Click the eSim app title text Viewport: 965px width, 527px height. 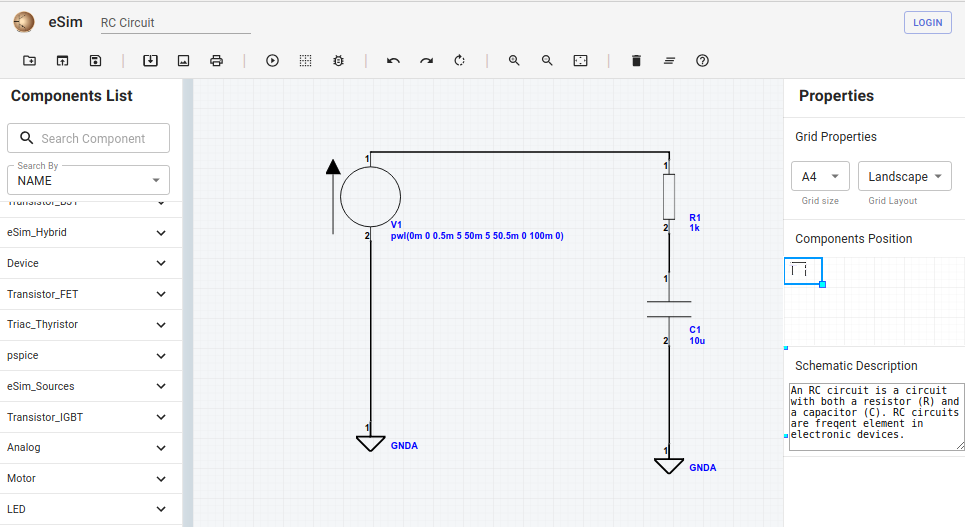pyautogui.click(x=65, y=22)
